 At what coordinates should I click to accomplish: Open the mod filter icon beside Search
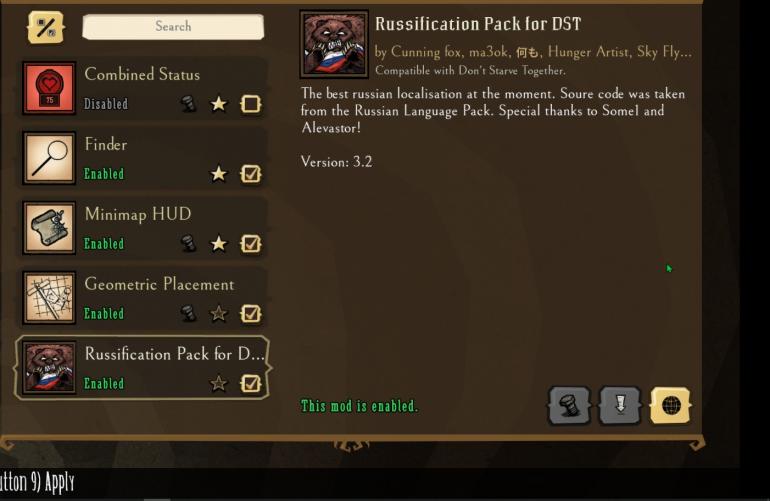[x=46, y=27]
